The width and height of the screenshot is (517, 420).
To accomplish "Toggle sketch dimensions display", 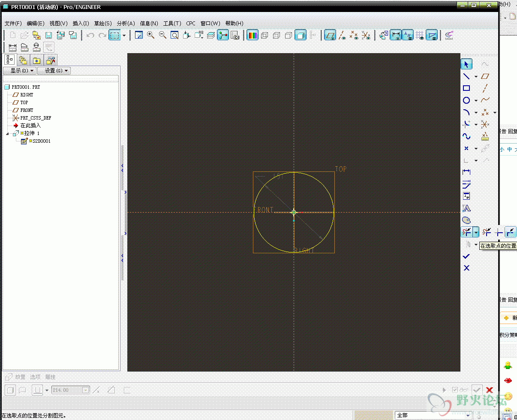I will click(396, 36).
